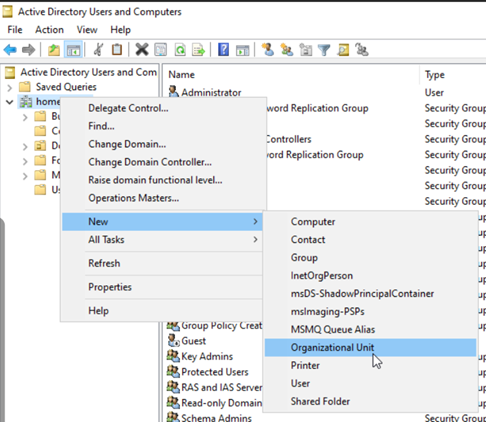Viewport: 486px width, 422px height.
Task: Click the Back arrow toolbar icon
Action: tap(10, 50)
